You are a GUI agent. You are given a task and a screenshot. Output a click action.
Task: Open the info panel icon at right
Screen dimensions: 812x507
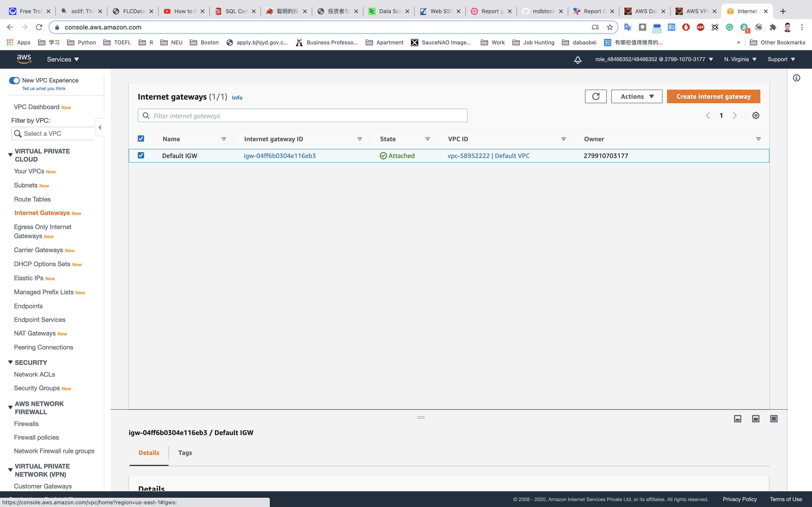pyautogui.click(x=796, y=78)
